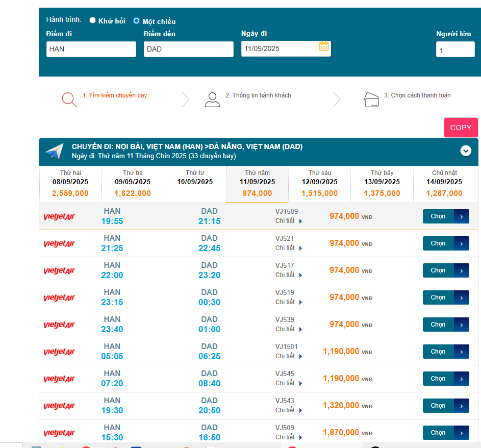The height and width of the screenshot is (448, 481).
Task: Click Vietjet Air logo for flight VJ517
Action: click(59, 270)
